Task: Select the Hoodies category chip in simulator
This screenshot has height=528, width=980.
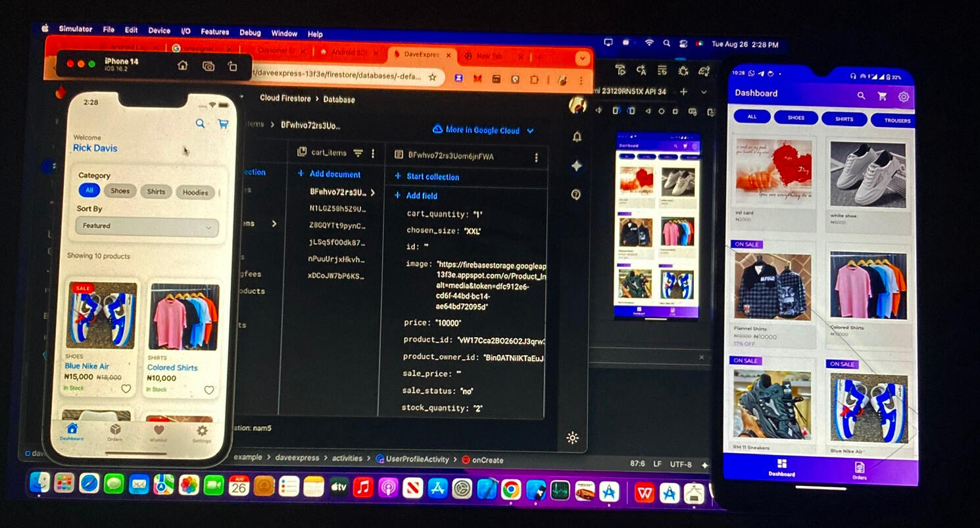Action: coord(195,193)
